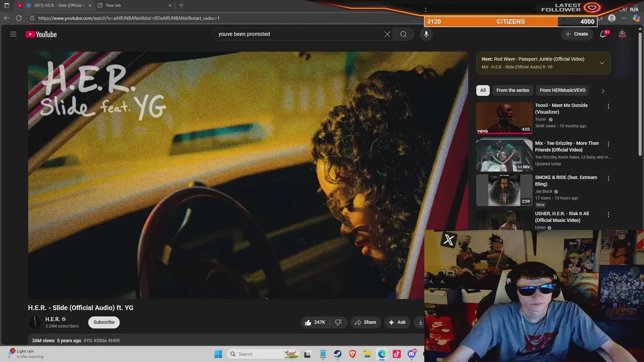Clear the search box with X

click(x=387, y=34)
